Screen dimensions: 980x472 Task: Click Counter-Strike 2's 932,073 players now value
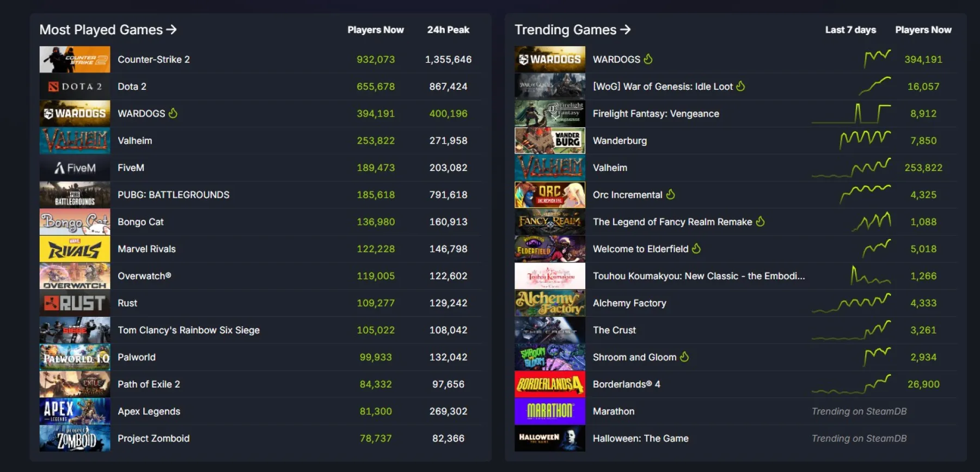376,59
